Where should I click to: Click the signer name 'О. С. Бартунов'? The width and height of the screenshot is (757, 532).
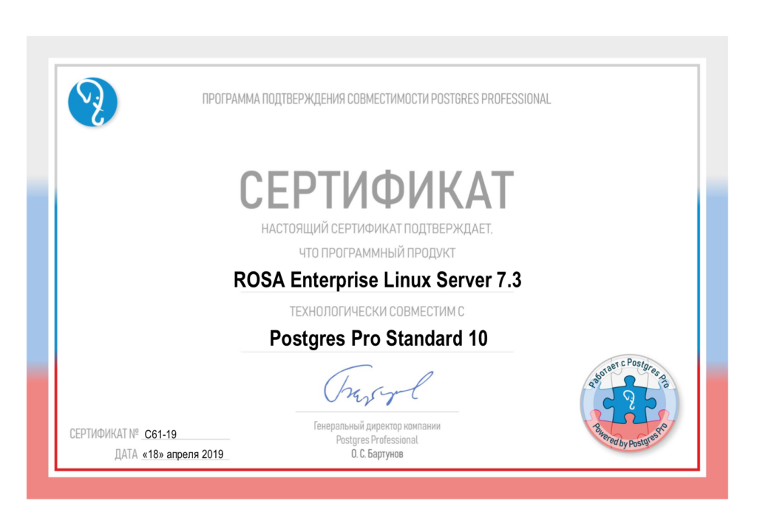(377, 454)
